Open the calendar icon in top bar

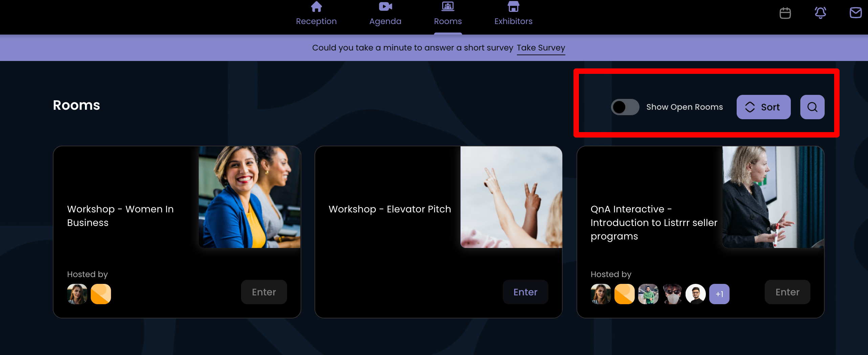click(785, 13)
